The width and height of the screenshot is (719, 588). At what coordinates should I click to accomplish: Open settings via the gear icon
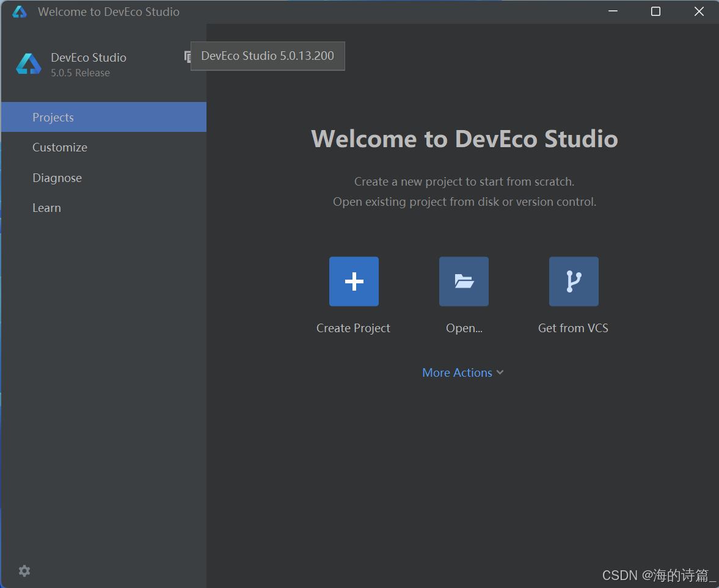point(24,570)
